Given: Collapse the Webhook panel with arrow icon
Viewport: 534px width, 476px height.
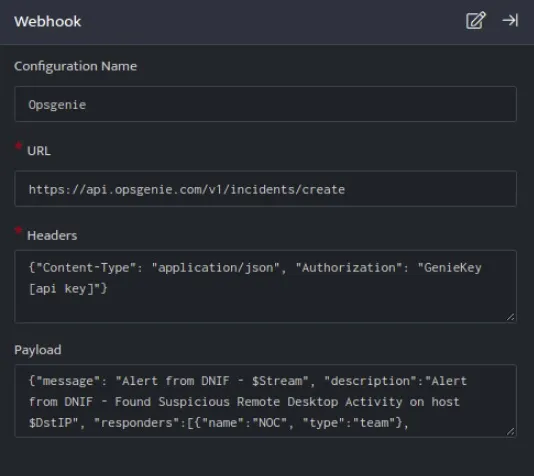Looking at the screenshot, I should click(510, 20).
